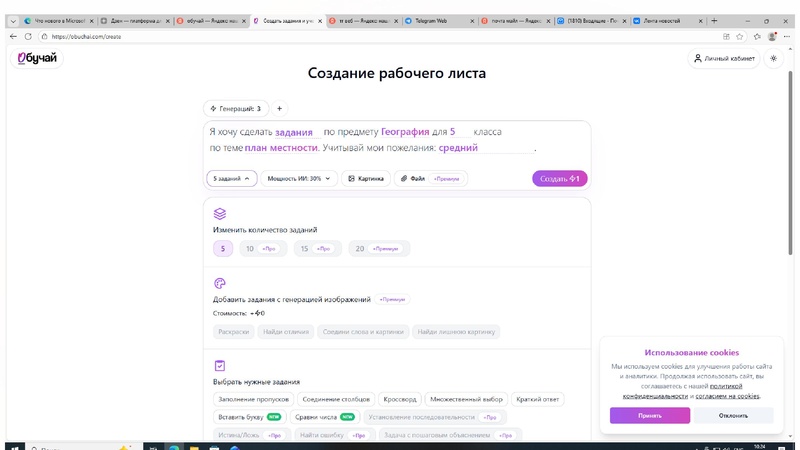Screen dimensions: 800x450
Task: Toggle Истина/Ложь task
Action: coord(252,435)
